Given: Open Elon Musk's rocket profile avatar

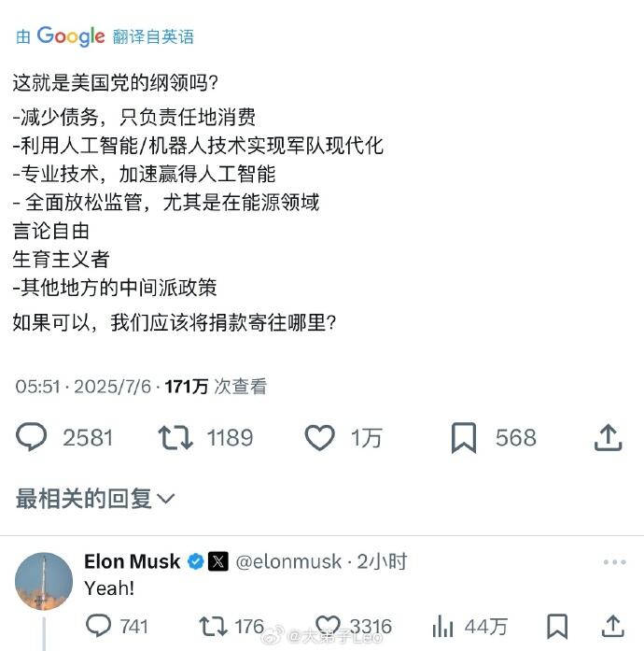Looking at the screenshot, I should (44, 582).
